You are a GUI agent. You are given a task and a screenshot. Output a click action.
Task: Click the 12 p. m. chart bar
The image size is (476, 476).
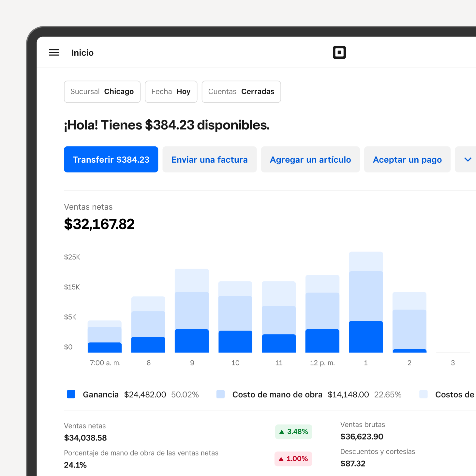coord(322,314)
